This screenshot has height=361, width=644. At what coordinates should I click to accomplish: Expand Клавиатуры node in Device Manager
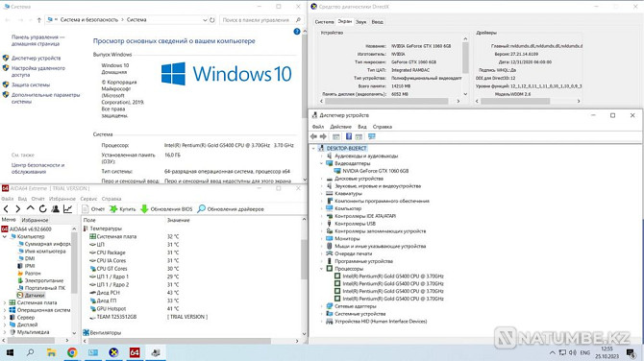point(322,194)
